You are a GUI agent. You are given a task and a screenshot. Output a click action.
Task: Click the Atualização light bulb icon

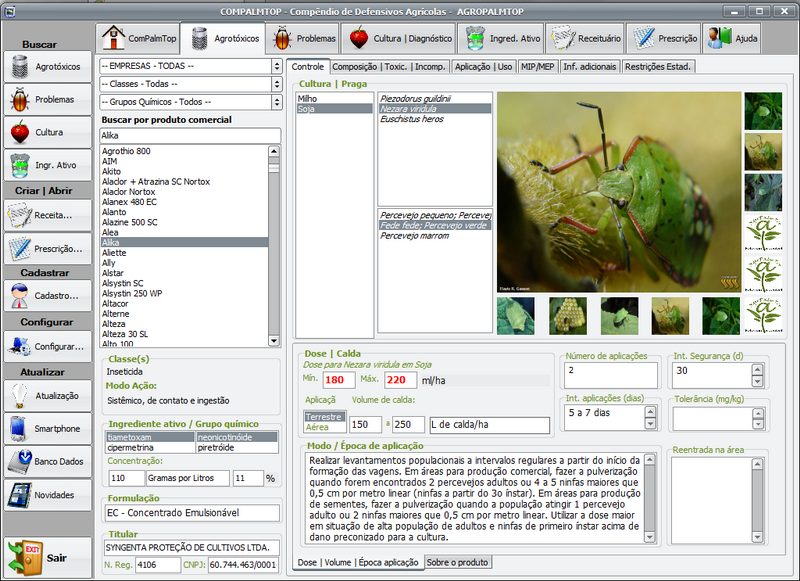click(20, 396)
